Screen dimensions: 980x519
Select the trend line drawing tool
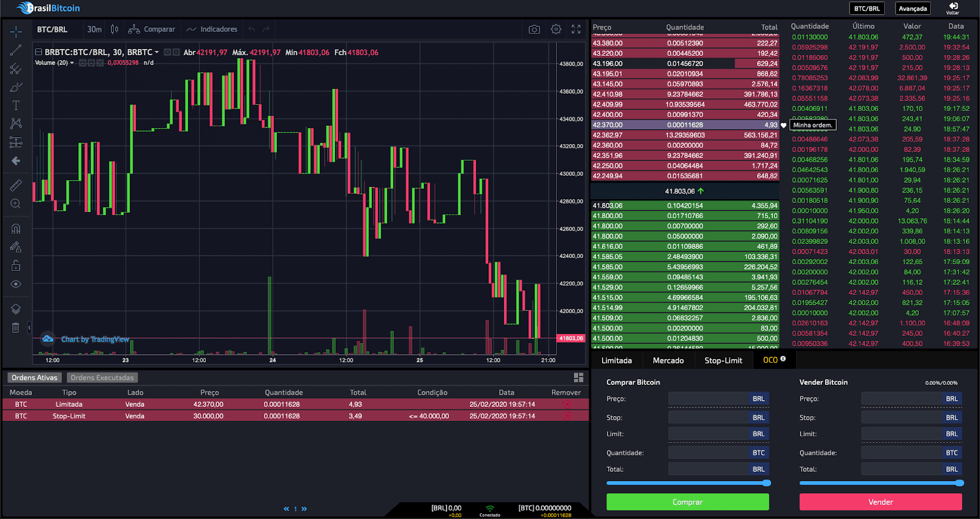(16, 50)
